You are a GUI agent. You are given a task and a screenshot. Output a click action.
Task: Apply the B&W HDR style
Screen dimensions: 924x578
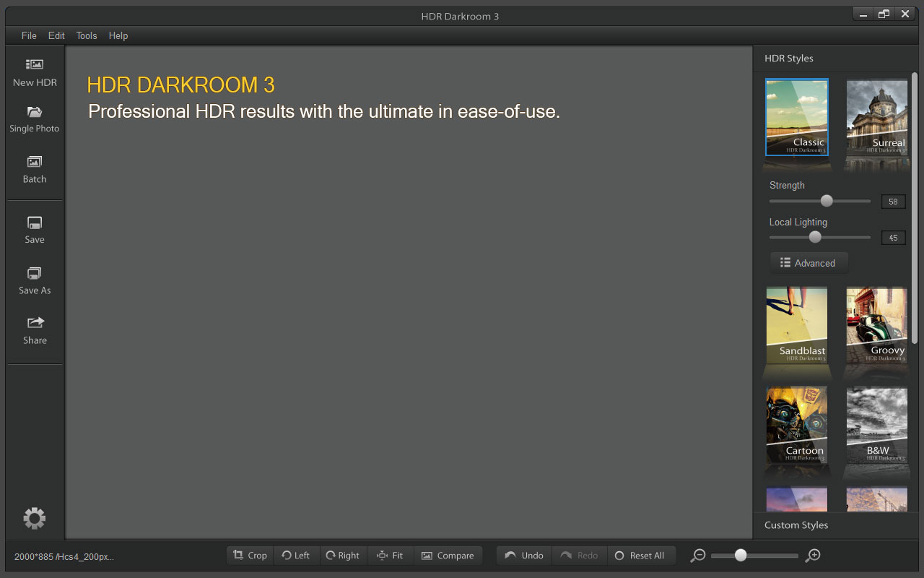point(876,425)
